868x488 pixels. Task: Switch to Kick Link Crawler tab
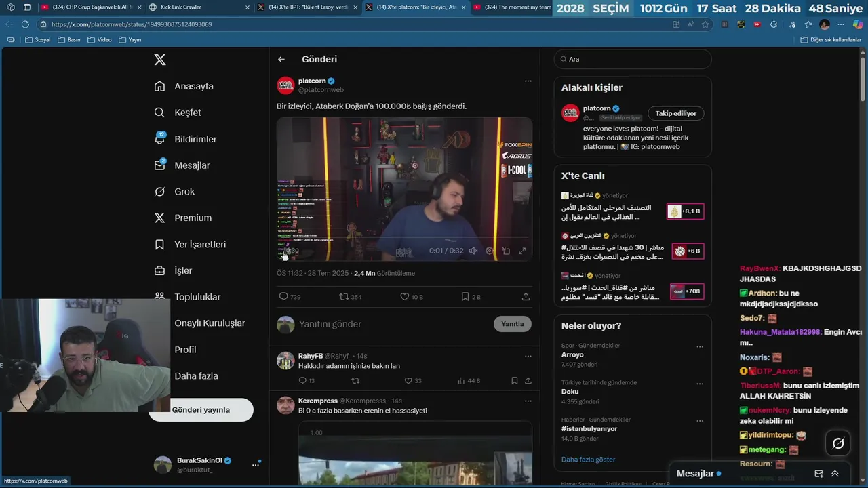coord(198,7)
